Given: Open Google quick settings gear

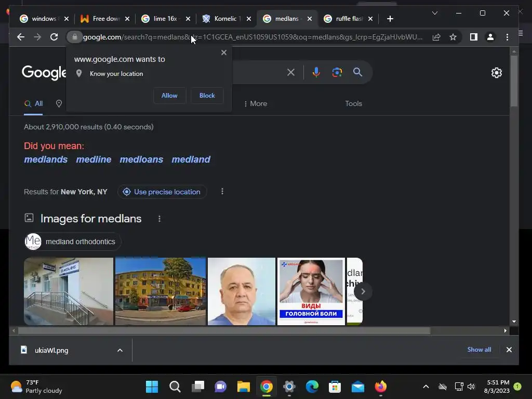Looking at the screenshot, I should tap(496, 73).
